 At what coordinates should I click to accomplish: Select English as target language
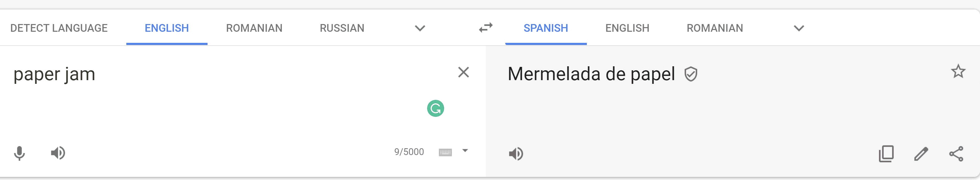(x=627, y=28)
